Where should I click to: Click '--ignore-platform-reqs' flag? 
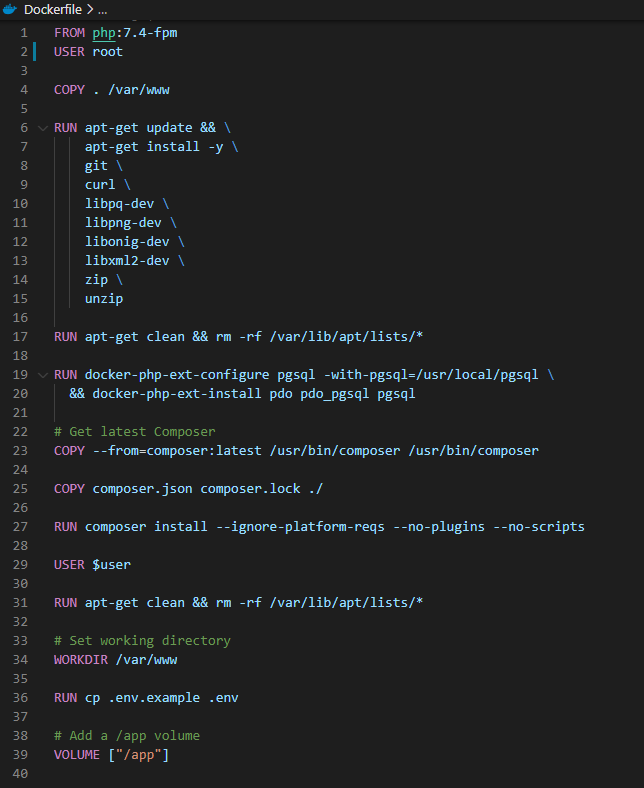[300, 527]
